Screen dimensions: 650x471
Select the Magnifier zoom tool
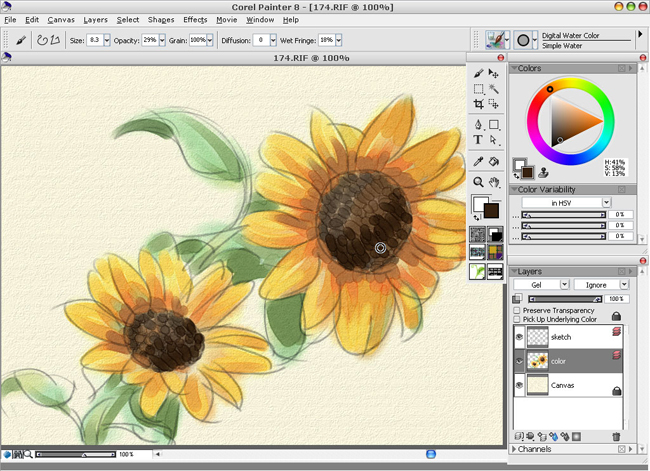click(479, 182)
